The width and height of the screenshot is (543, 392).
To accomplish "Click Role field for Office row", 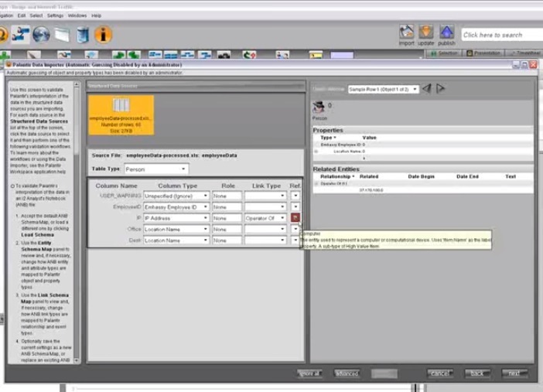I will click(x=227, y=229).
